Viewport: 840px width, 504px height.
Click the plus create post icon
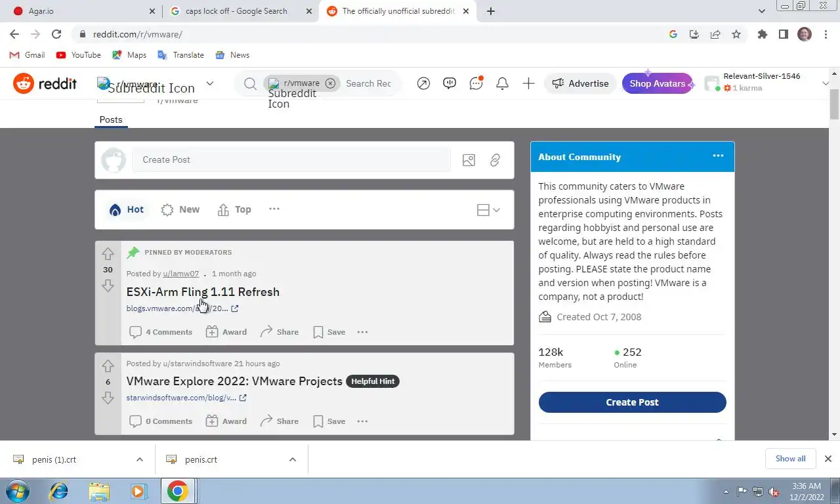click(x=528, y=83)
